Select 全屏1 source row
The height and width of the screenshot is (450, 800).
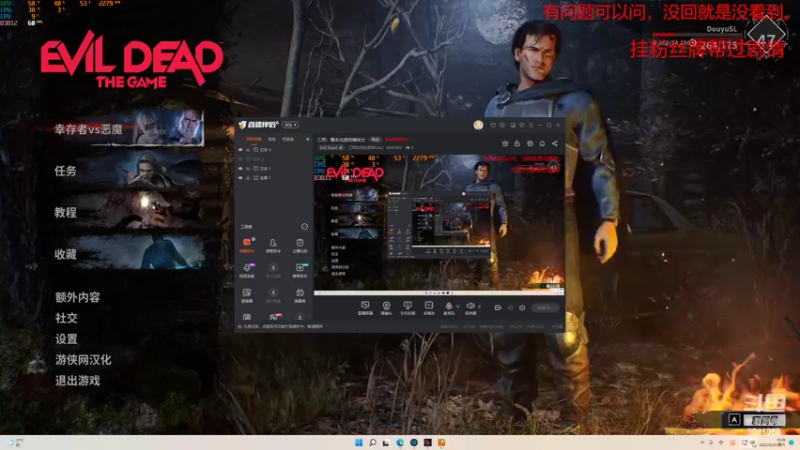pyautogui.click(x=273, y=178)
